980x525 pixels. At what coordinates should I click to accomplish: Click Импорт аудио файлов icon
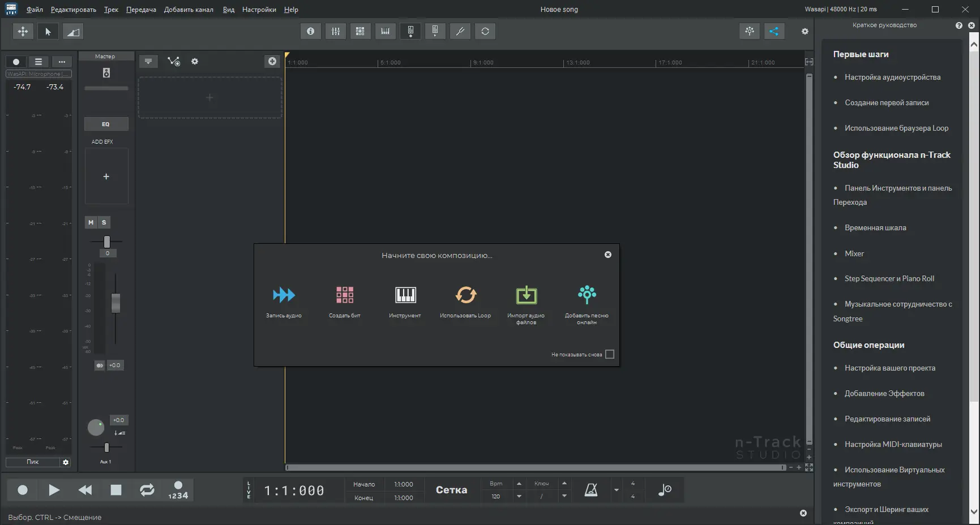pyautogui.click(x=527, y=295)
